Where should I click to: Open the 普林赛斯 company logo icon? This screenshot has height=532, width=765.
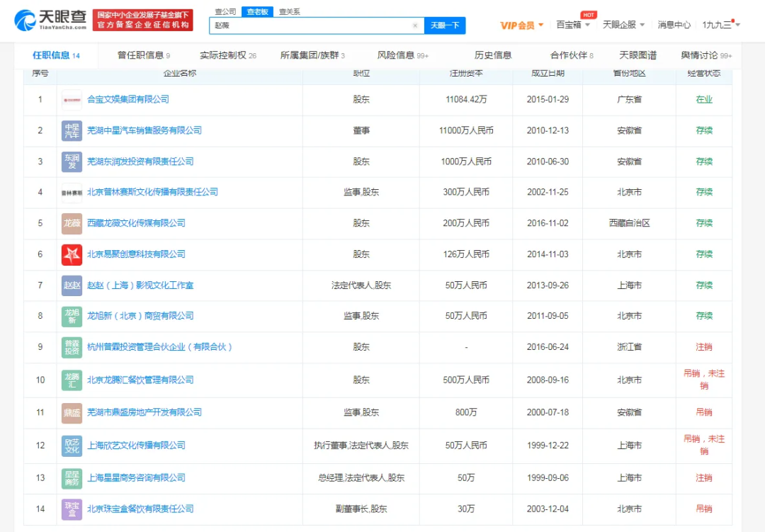click(72, 192)
